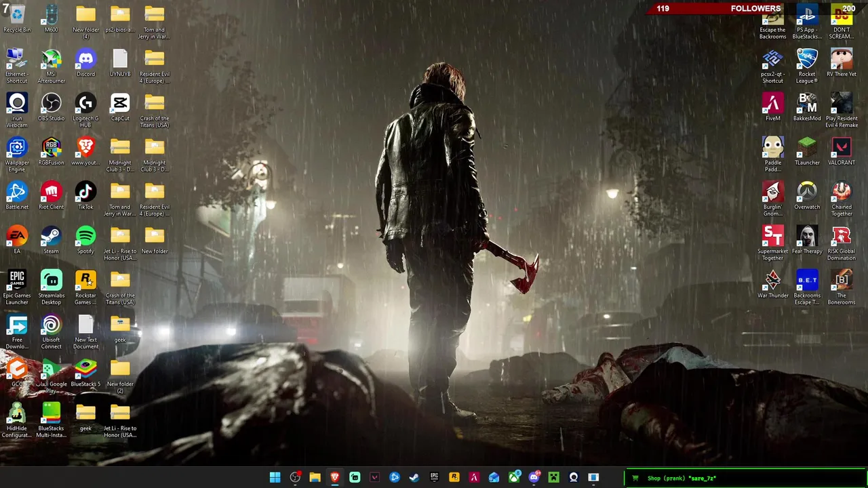The height and width of the screenshot is (488, 868).
Task: Launch VALORANT from the desktop
Action: [842, 151]
